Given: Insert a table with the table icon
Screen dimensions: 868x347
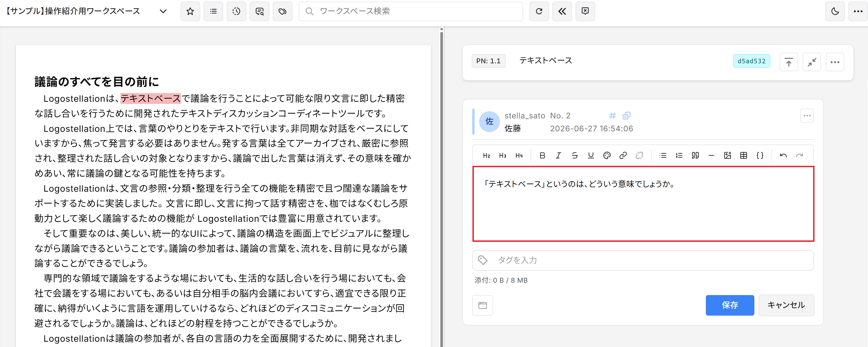Looking at the screenshot, I should 744,156.
